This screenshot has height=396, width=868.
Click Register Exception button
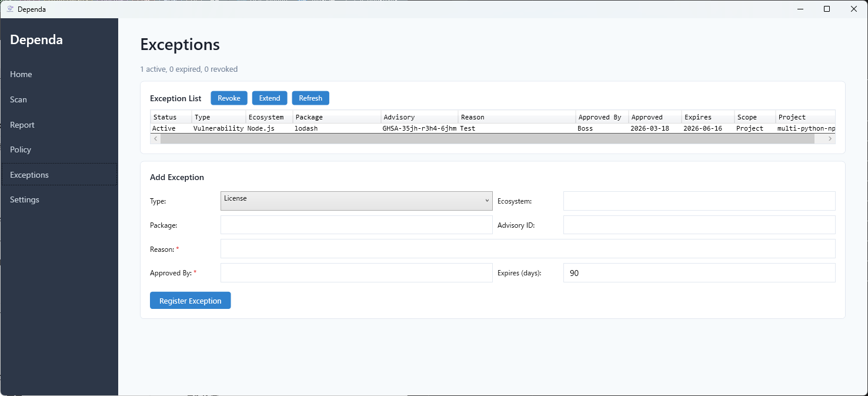[x=190, y=301]
